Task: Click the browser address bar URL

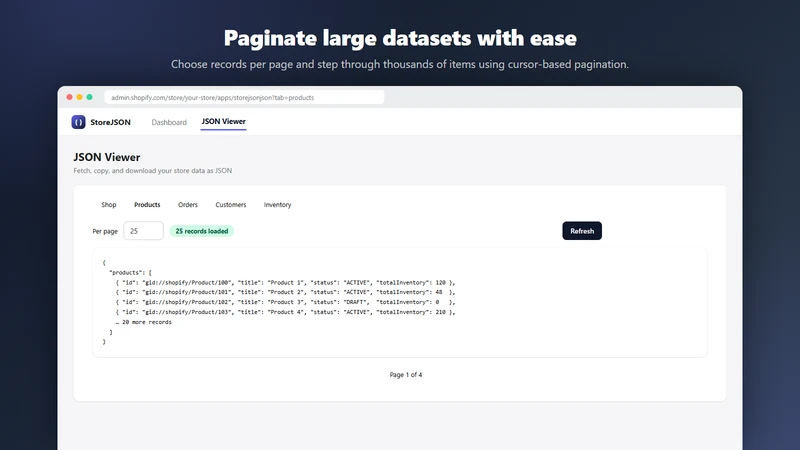Action: point(244,97)
